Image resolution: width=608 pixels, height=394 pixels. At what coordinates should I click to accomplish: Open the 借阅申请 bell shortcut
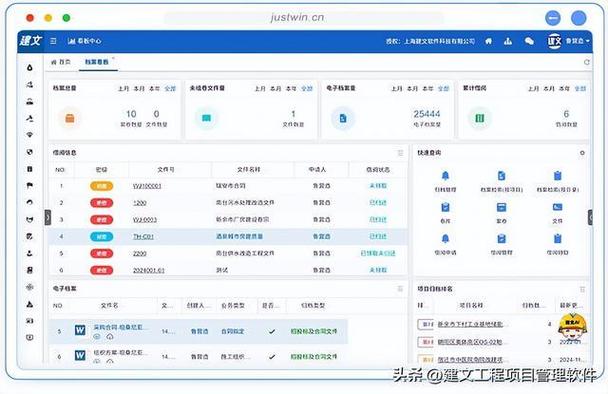[x=446, y=244]
